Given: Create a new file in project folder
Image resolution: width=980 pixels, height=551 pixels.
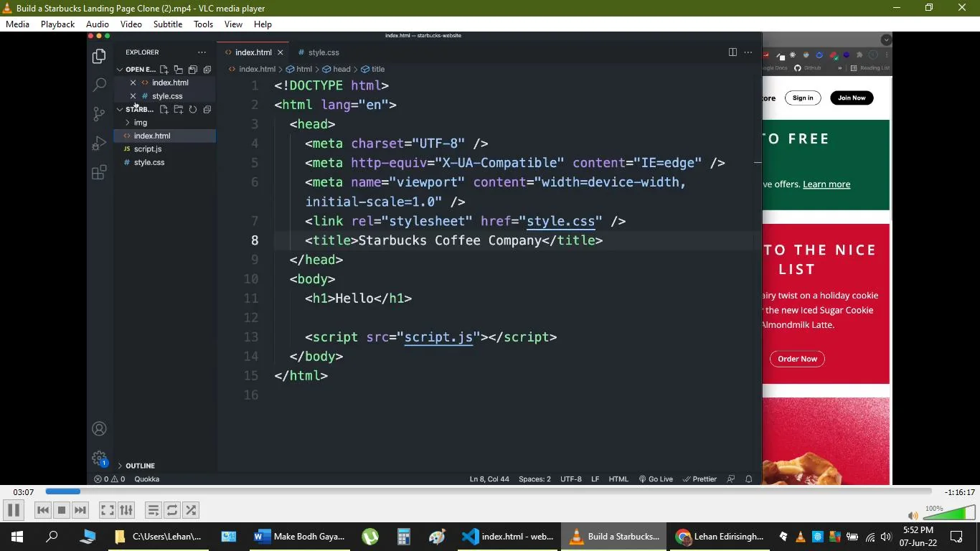Looking at the screenshot, I should click(164, 110).
